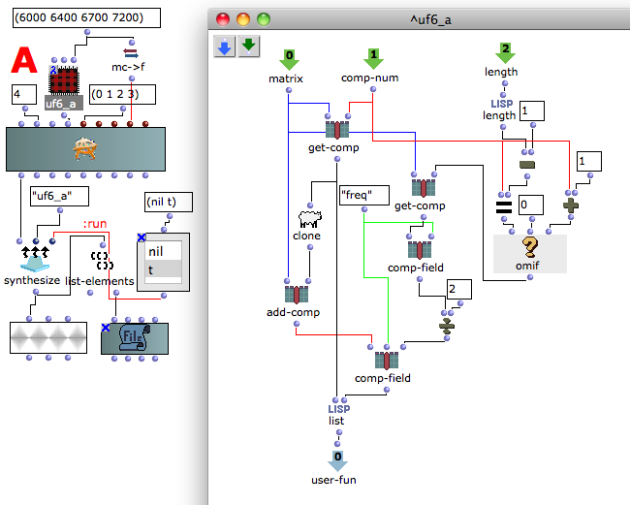Click the (6000 6400 6700 7200) value box
This screenshot has width=630, height=505.
coord(86,18)
